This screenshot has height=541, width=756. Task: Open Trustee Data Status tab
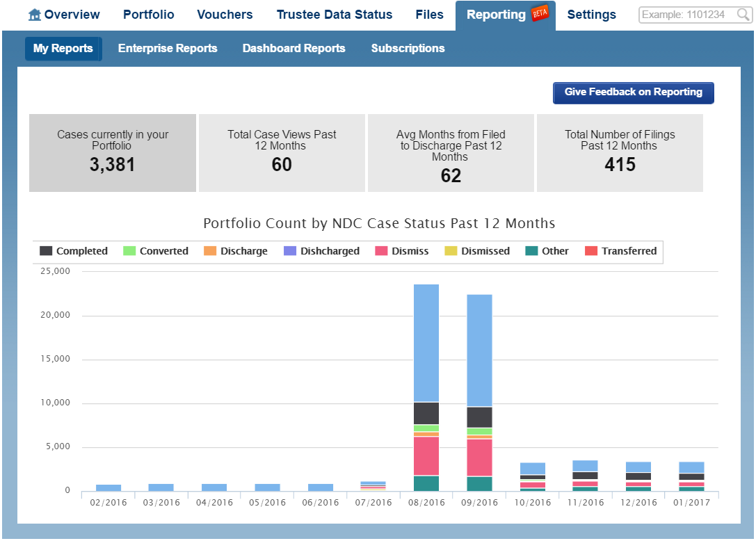[334, 15]
